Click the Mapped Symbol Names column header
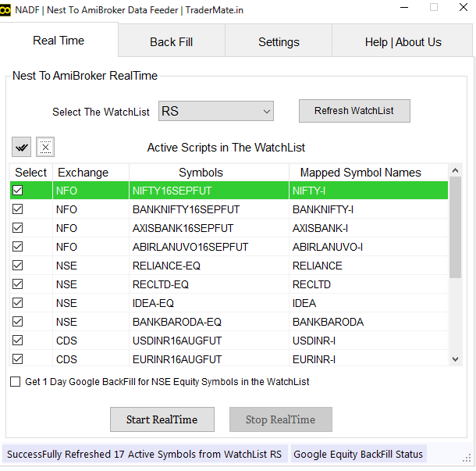The width and height of the screenshot is (476, 471). coord(361,173)
